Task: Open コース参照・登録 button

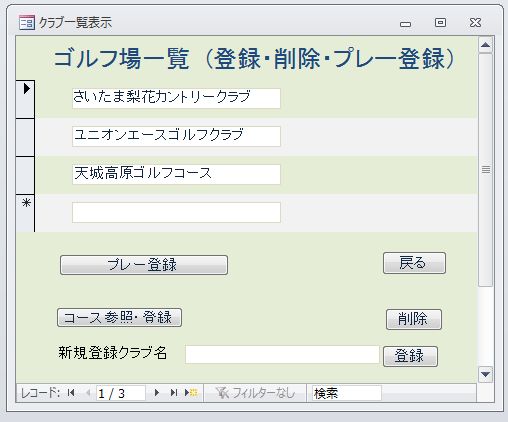Action: tap(119, 317)
